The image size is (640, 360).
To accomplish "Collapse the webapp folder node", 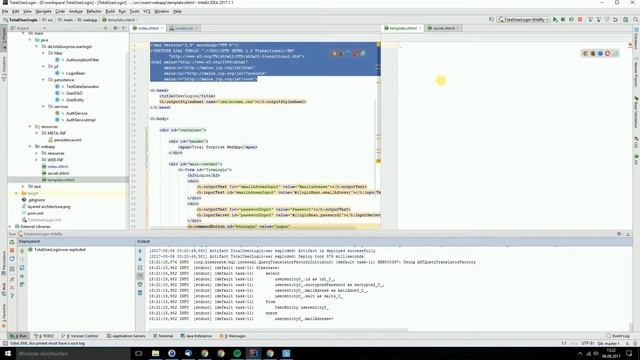I will pyautogui.click(x=30, y=147).
